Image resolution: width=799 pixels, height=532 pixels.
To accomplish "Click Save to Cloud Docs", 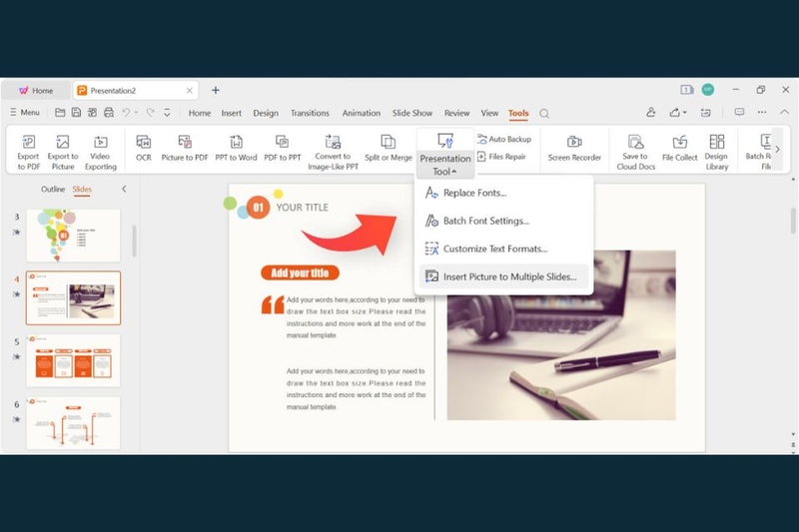I will (x=635, y=151).
